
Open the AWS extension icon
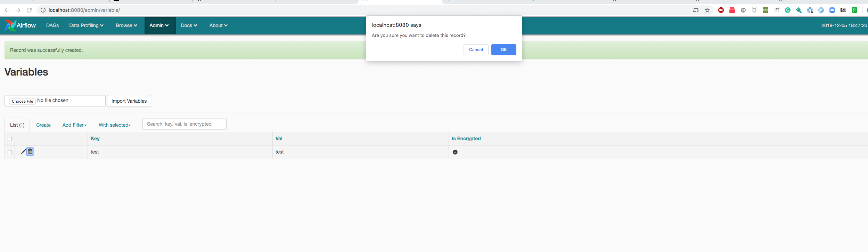pos(765,10)
